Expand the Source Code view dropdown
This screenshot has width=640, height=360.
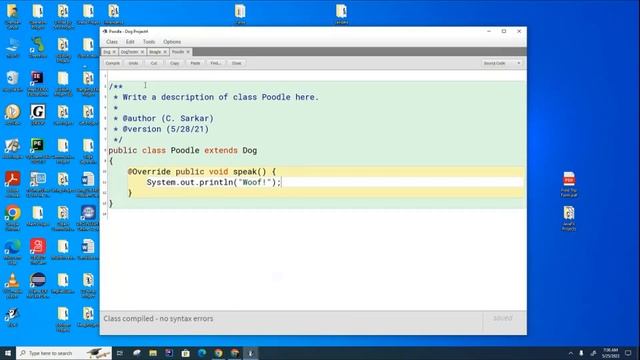coord(502,63)
